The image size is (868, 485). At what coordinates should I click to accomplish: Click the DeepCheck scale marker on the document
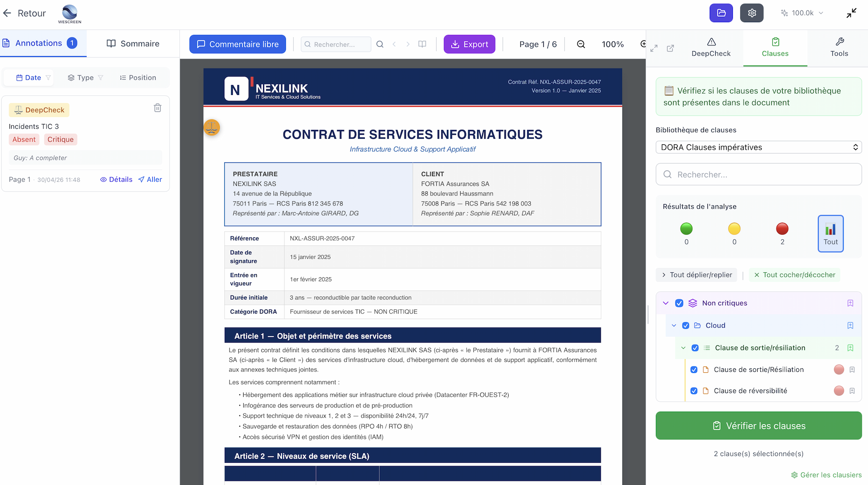click(212, 128)
